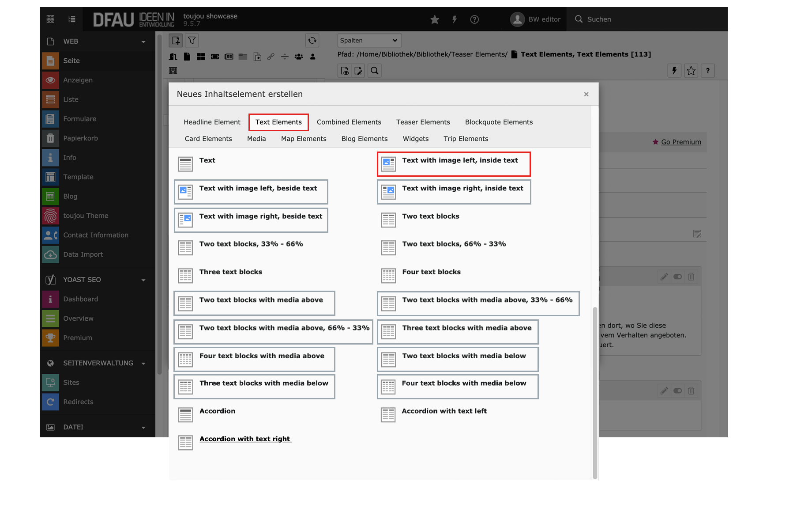Open the toujou Theme module
Viewport: 812px width, 508px height.
click(98, 216)
